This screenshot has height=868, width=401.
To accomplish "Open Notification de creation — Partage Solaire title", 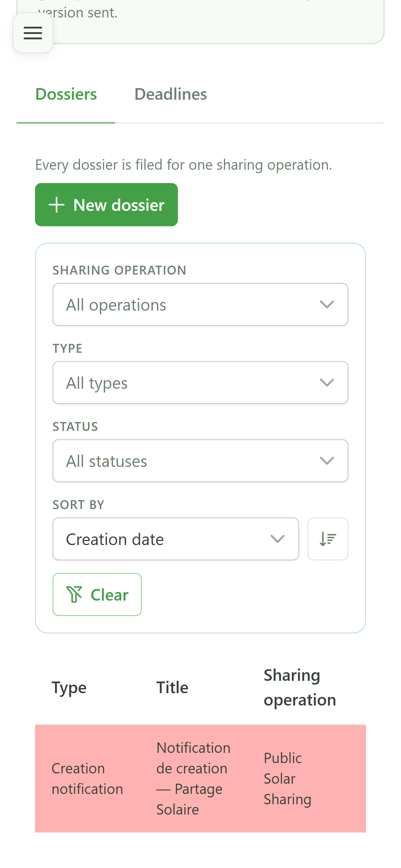I will [x=193, y=779].
